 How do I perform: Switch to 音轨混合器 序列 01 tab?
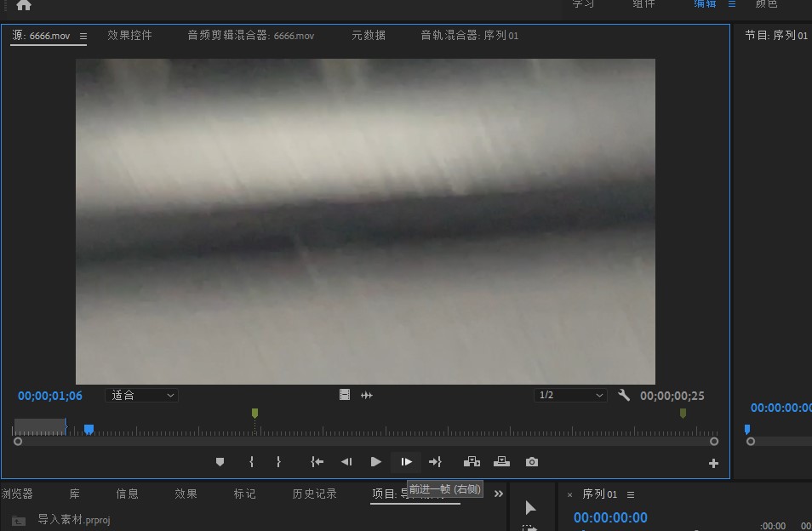[x=469, y=35]
